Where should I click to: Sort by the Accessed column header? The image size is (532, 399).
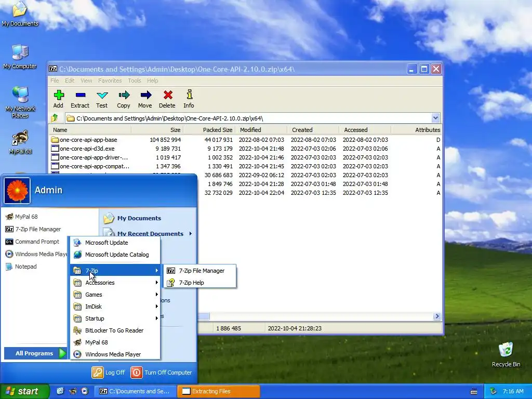point(365,130)
